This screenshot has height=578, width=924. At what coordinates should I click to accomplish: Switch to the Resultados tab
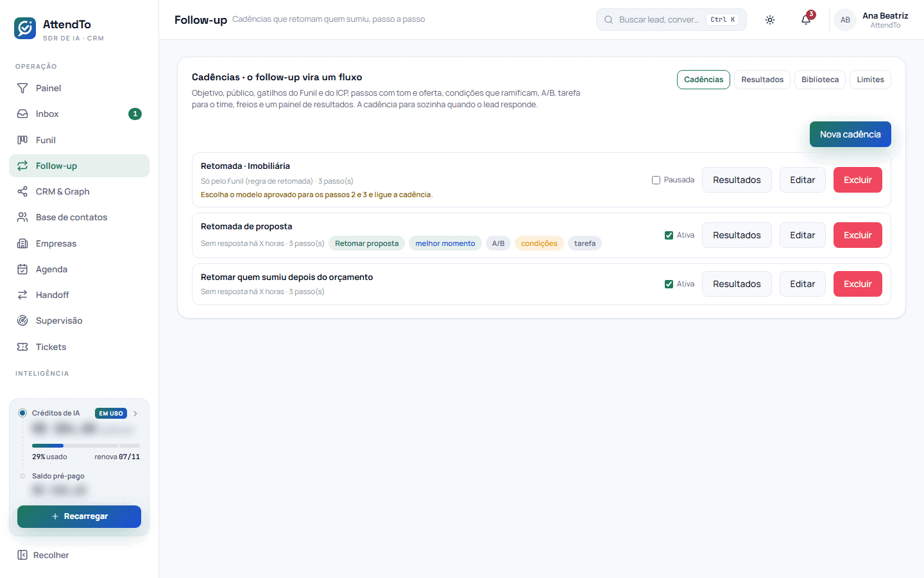(762, 80)
